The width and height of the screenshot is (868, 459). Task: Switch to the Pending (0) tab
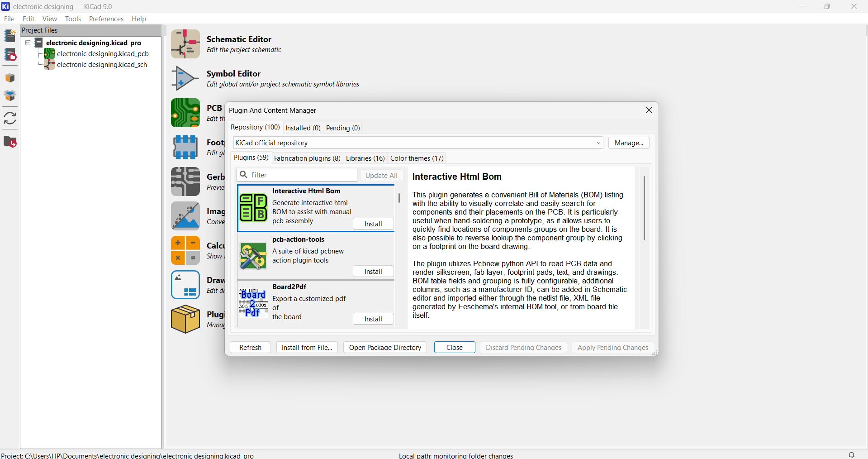click(x=343, y=128)
